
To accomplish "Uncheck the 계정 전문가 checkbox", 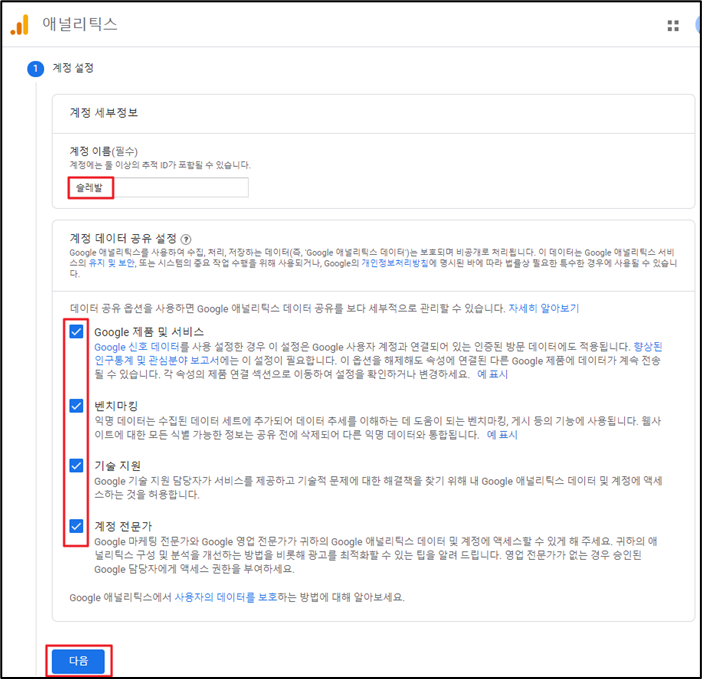I will tap(77, 525).
